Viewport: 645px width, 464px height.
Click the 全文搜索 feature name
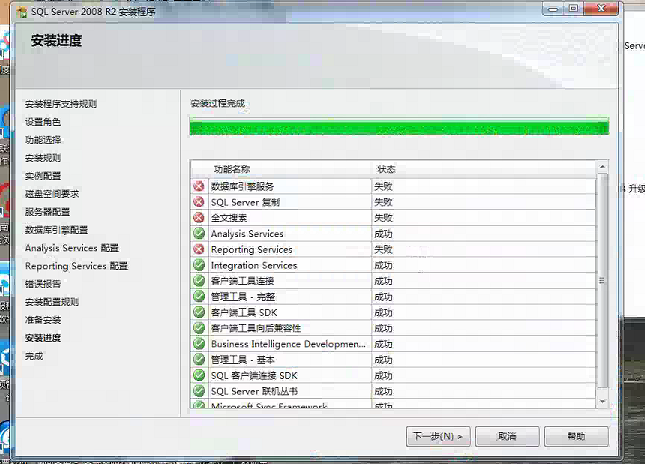click(229, 218)
